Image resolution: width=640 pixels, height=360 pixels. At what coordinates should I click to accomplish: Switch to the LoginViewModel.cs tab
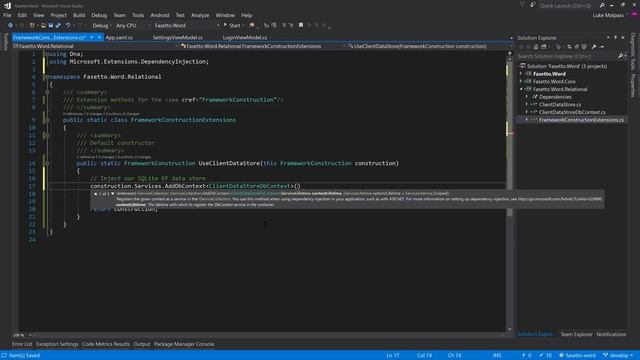pos(245,38)
